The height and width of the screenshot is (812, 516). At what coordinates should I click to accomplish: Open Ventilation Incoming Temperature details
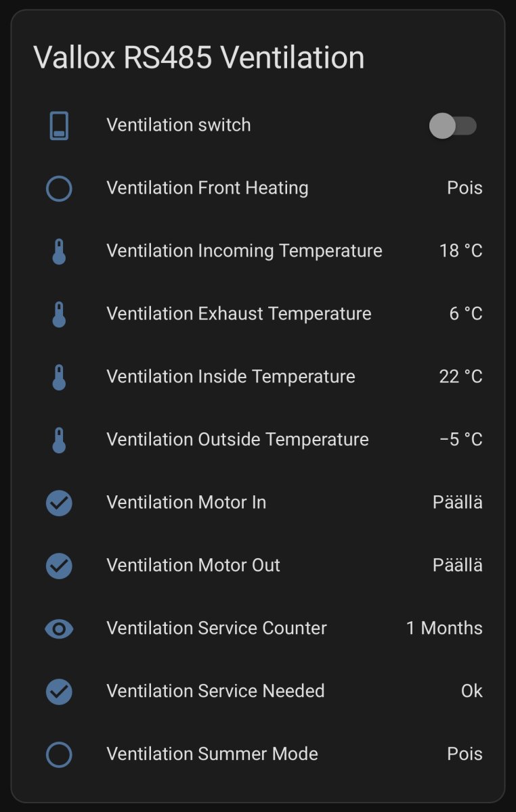pyautogui.click(x=244, y=251)
